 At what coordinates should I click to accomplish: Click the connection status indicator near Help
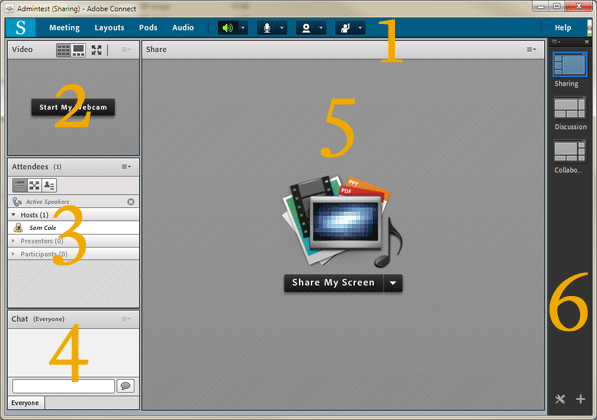click(x=590, y=28)
